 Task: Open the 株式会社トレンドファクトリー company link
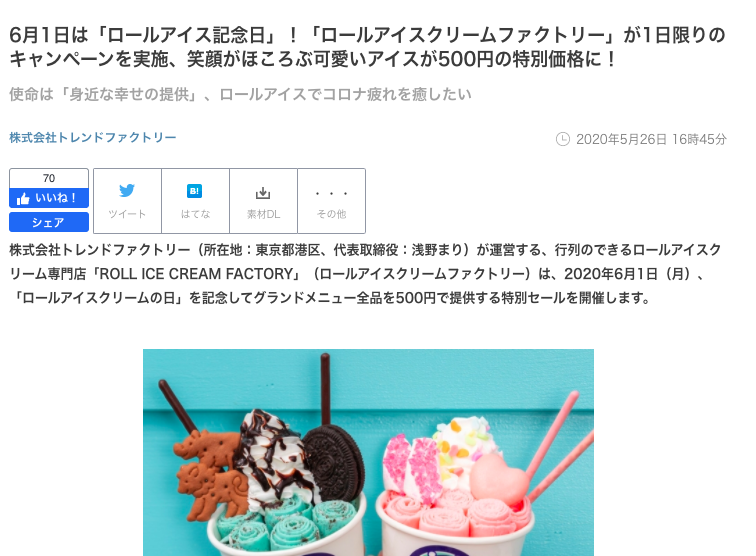93,137
